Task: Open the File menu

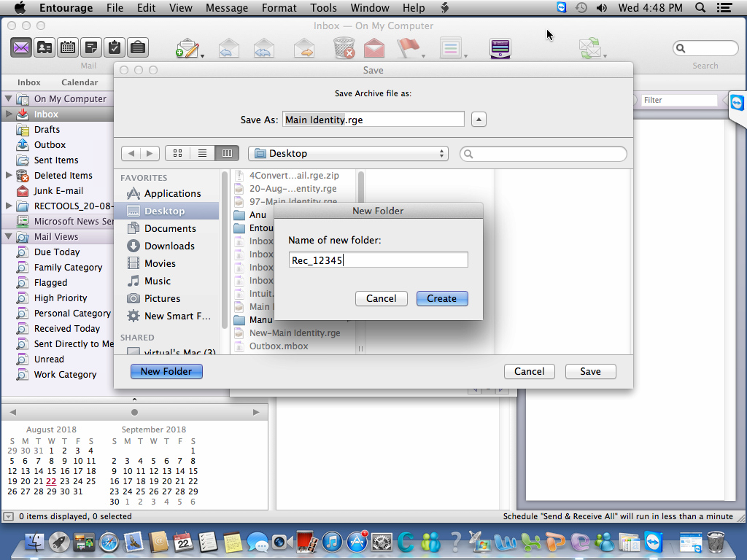Action: point(115,7)
